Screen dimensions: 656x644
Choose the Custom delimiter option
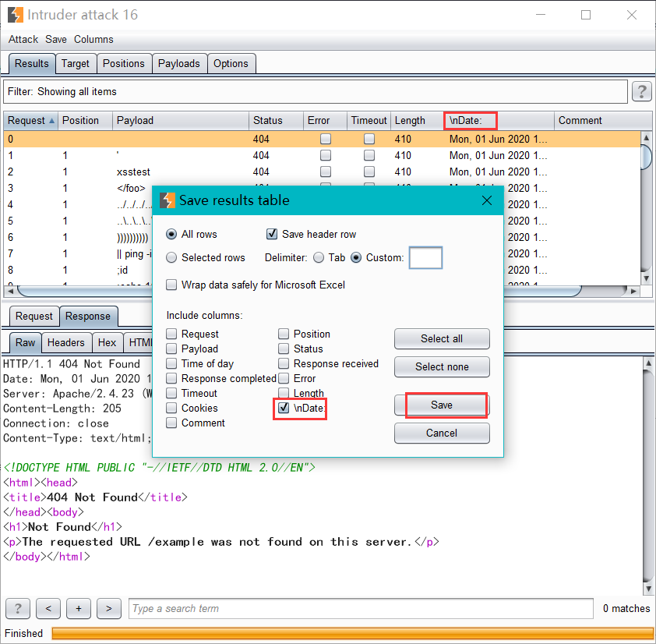pos(356,257)
